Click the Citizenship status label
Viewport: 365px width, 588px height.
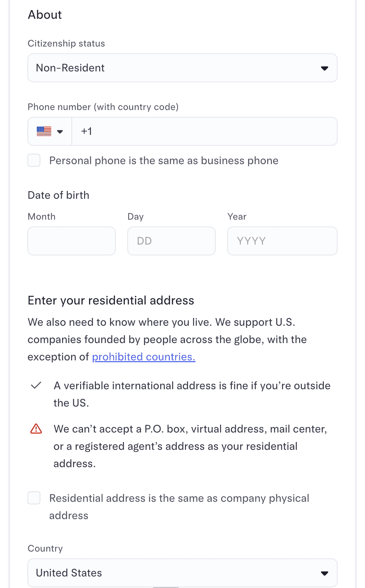[66, 44]
